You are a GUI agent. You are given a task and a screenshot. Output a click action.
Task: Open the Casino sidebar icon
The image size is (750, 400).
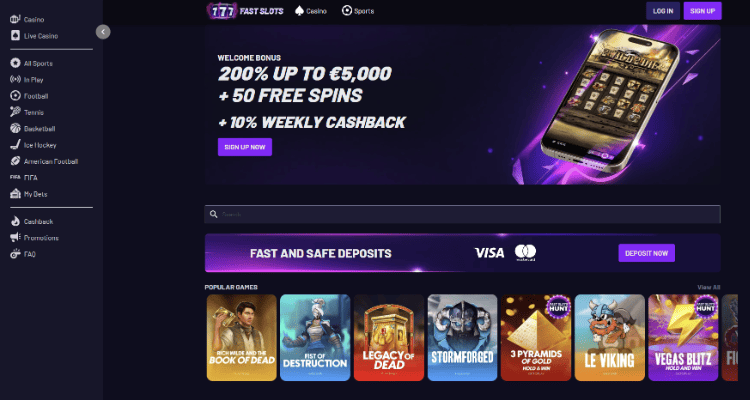click(x=15, y=20)
